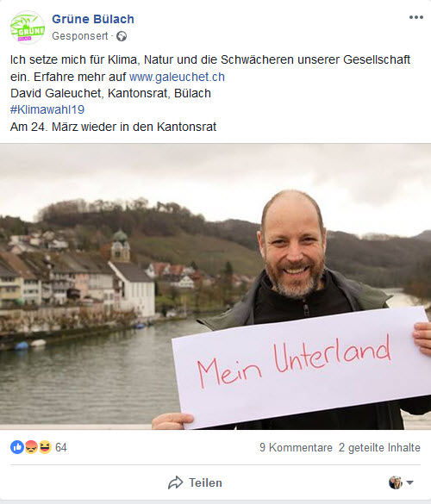Open the #Klimawahl19 hashtag
Image resolution: width=431 pixels, height=504 pixels.
47,109
